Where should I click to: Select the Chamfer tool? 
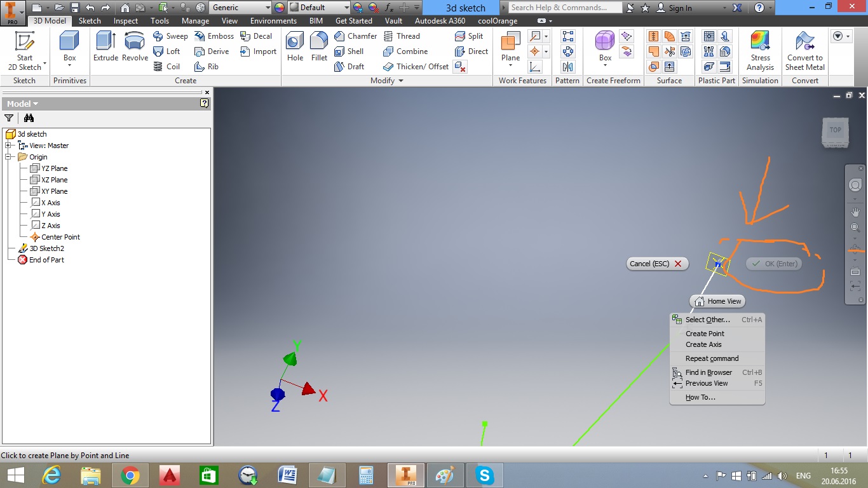click(355, 36)
